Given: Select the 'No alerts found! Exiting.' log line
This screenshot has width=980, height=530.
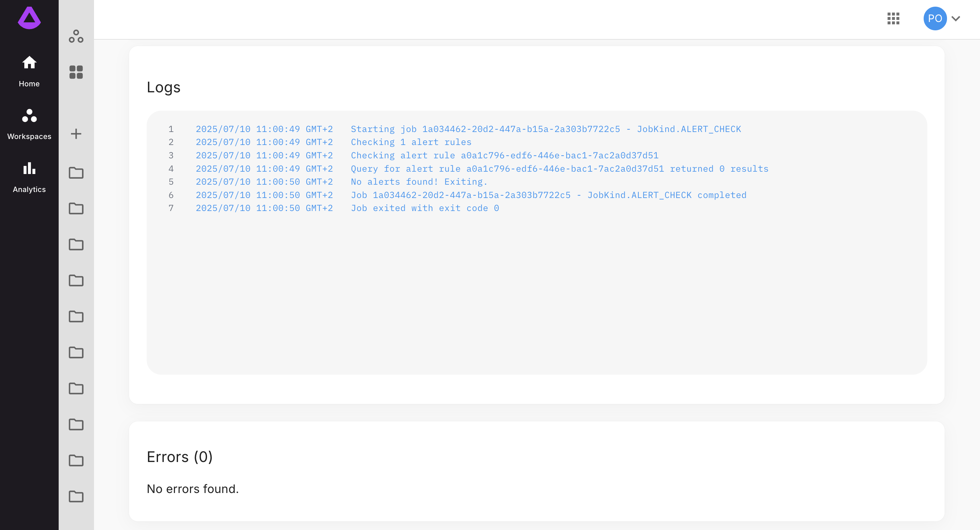Looking at the screenshot, I should click(419, 181).
